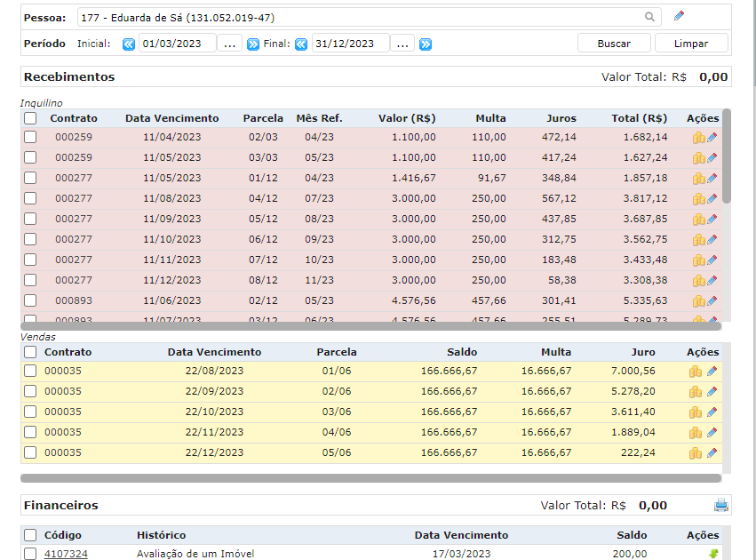This screenshot has width=756, height=560.
Task: Click pencil icon for Vendas row 22/08/2023
Action: click(712, 372)
